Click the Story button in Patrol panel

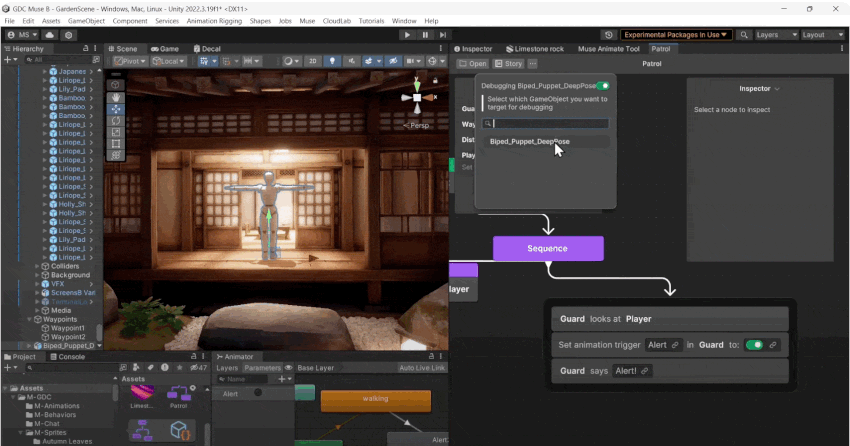tap(509, 64)
